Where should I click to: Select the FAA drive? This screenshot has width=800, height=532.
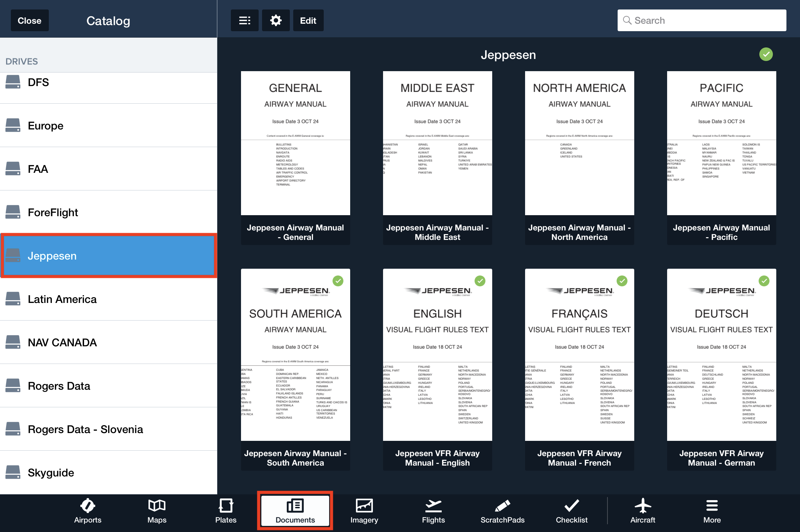pyautogui.click(x=108, y=169)
